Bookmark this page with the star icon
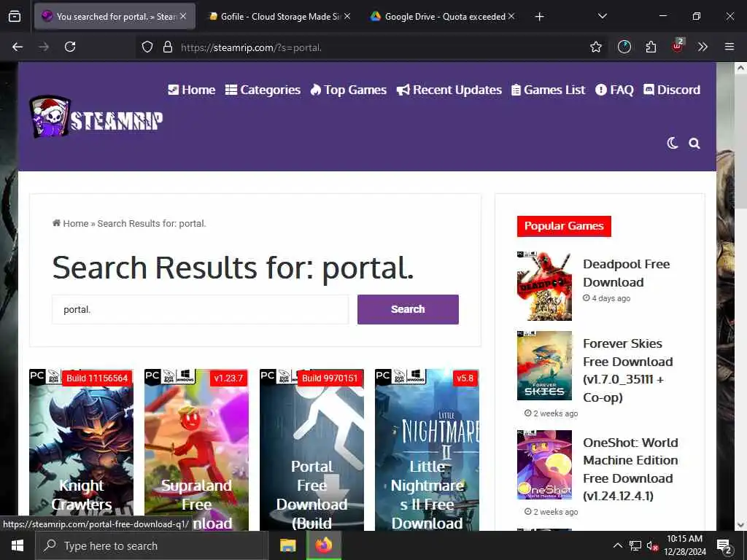 595,47
